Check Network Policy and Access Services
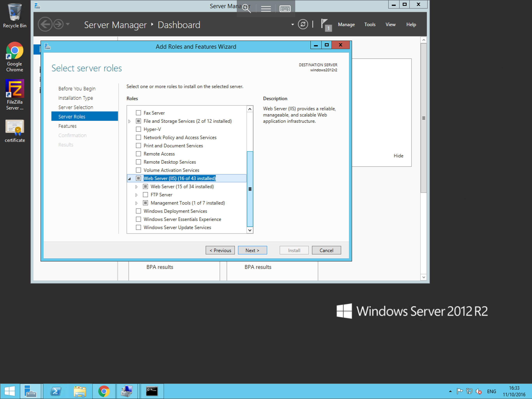Screen dimensions: 532x399 (x=138, y=137)
